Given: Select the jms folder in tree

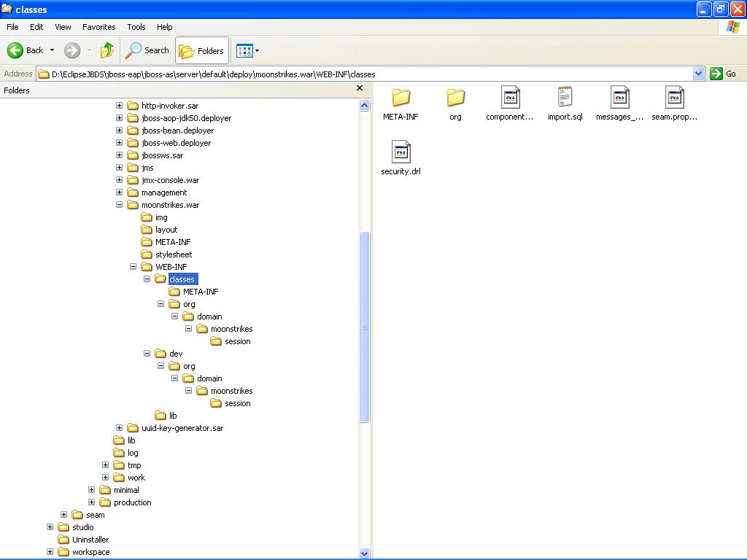Looking at the screenshot, I should pos(147,168).
